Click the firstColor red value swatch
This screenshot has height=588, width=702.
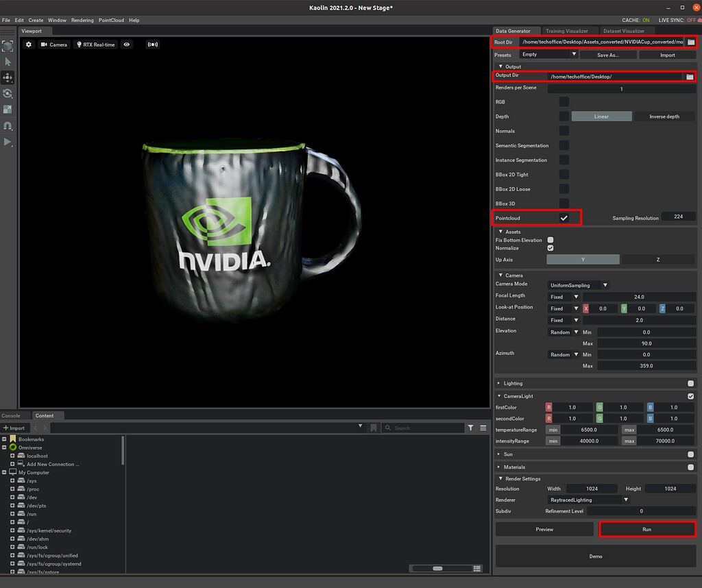pyautogui.click(x=548, y=407)
